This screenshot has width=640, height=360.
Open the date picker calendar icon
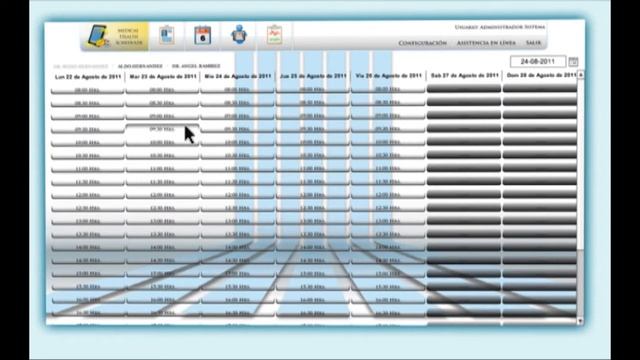573,62
